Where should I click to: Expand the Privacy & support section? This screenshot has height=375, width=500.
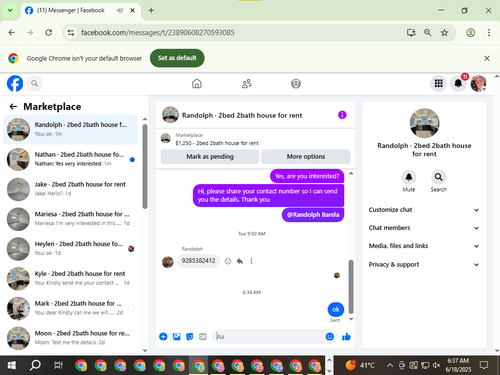(424, 264)
